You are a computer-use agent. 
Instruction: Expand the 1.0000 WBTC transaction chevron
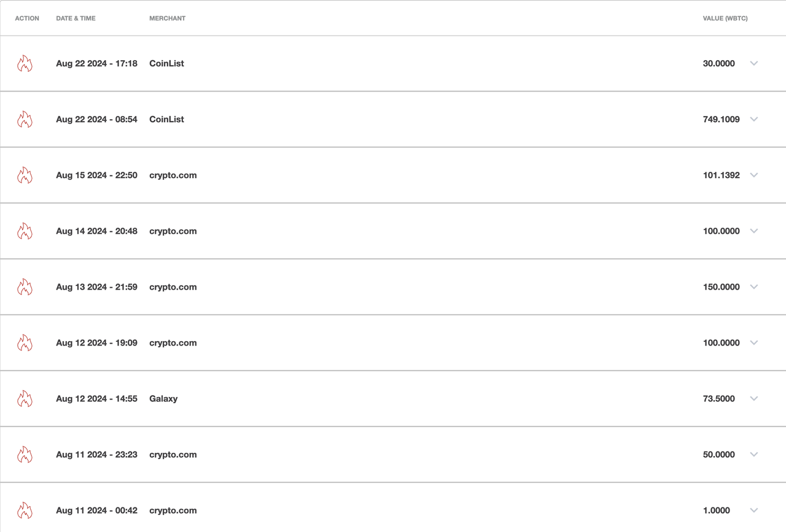pos(754,510)
